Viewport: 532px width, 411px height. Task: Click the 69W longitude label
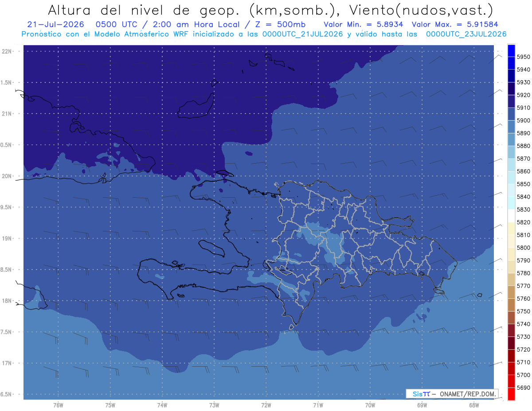point(422,405)
